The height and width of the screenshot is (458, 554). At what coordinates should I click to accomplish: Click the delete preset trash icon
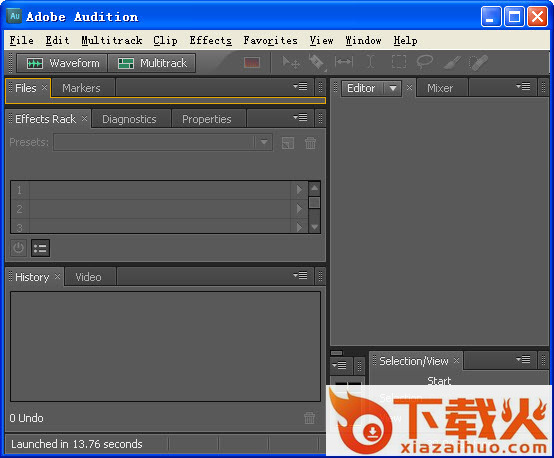[310, 143]
